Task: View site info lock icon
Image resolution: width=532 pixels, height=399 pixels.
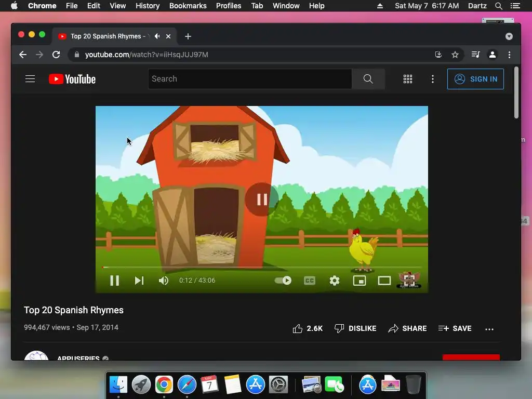Action: [x=77, y=55]
